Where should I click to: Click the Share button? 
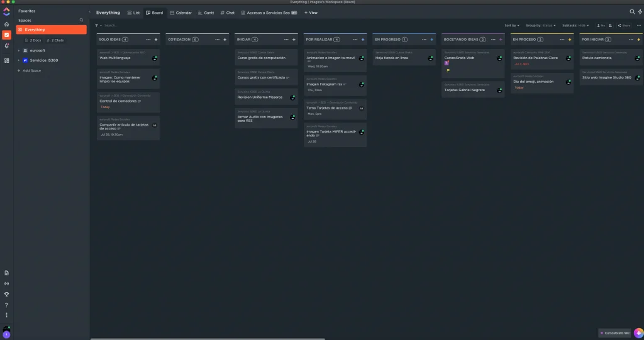click(624, 26)
